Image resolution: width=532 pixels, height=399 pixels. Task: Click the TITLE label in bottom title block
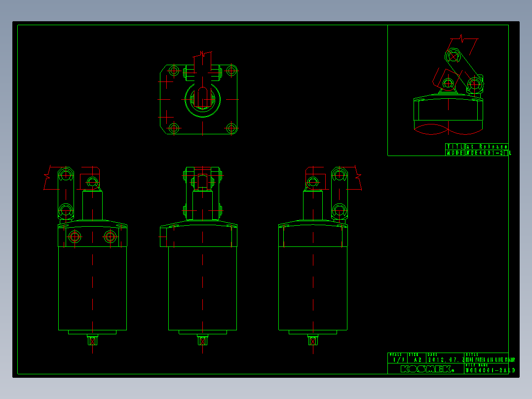[x=472, y=355]
